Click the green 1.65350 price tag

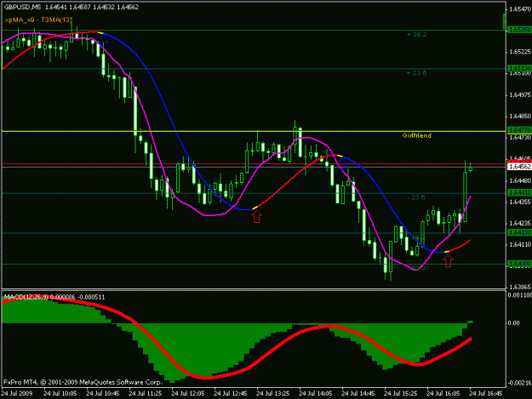[x=520, y=30]
